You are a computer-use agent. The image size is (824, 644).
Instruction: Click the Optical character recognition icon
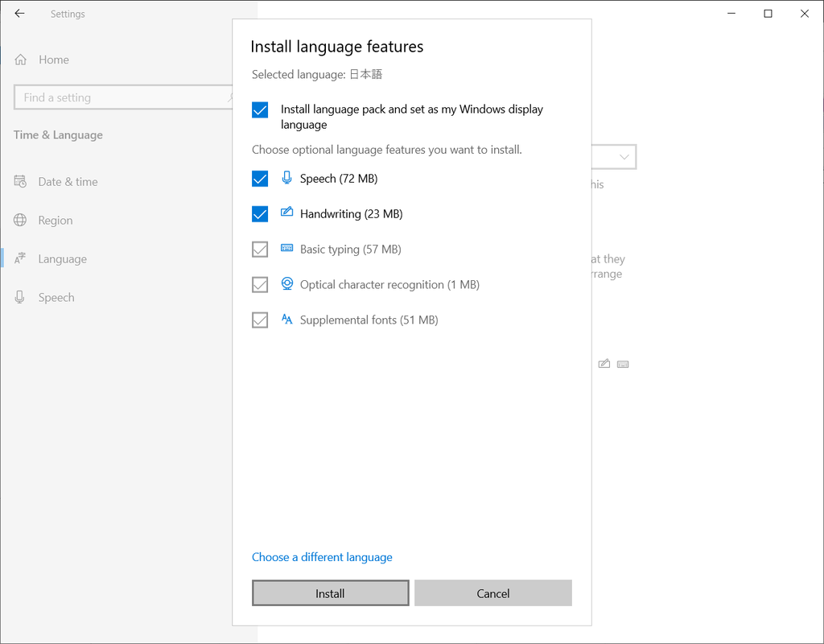[287, 283]
